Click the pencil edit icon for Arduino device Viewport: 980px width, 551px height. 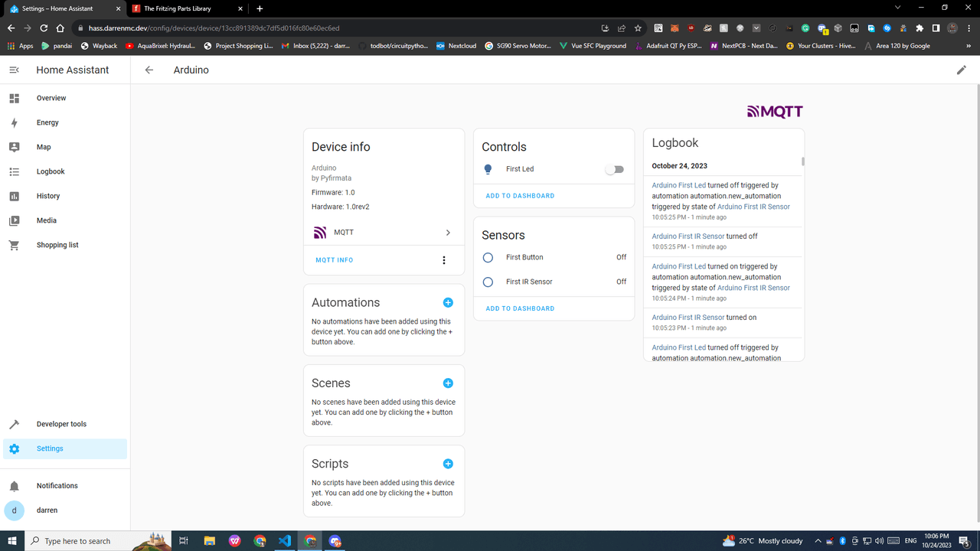961,70
